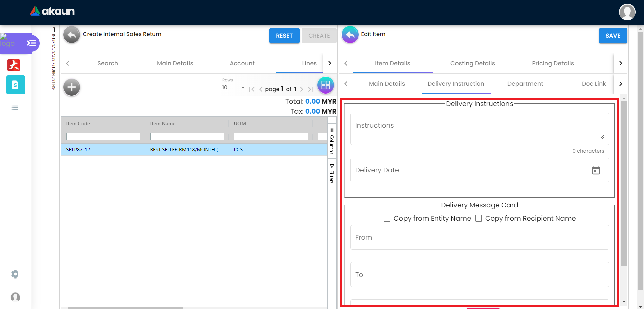Toggle the grid view icon above the table
Viewport: 644px width, 309px height.
pos(325,85)
